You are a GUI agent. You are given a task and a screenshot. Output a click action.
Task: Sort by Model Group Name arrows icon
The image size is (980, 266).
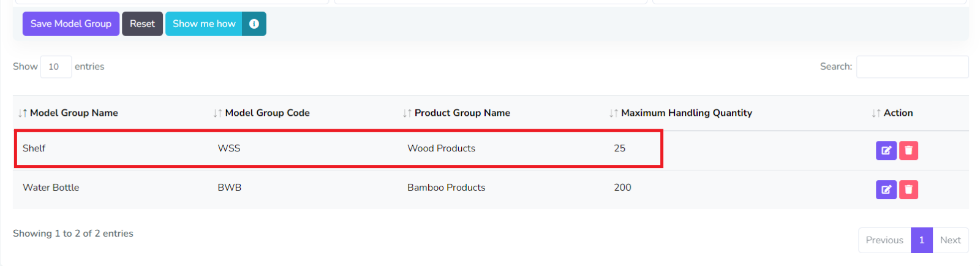[23, 113]
